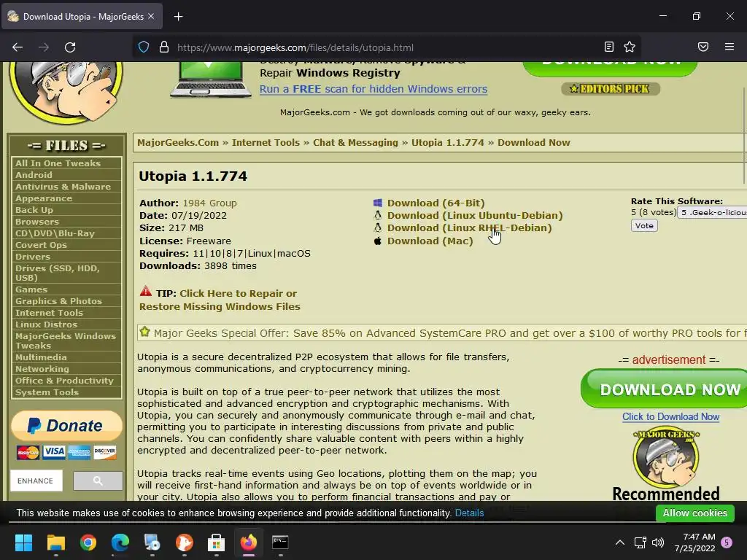Go to Utopia 1.1.774 breadcrumb link
Viewport: 747px width, 560px height.
pyautogui.click(x=447, y=142)
